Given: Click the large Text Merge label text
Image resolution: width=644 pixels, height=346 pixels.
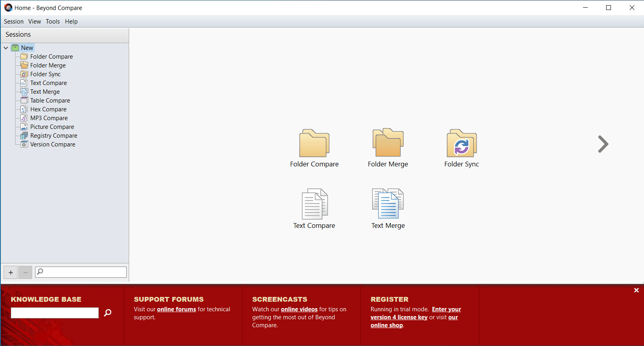Looking at the screenshot, I should coord(388,225).
